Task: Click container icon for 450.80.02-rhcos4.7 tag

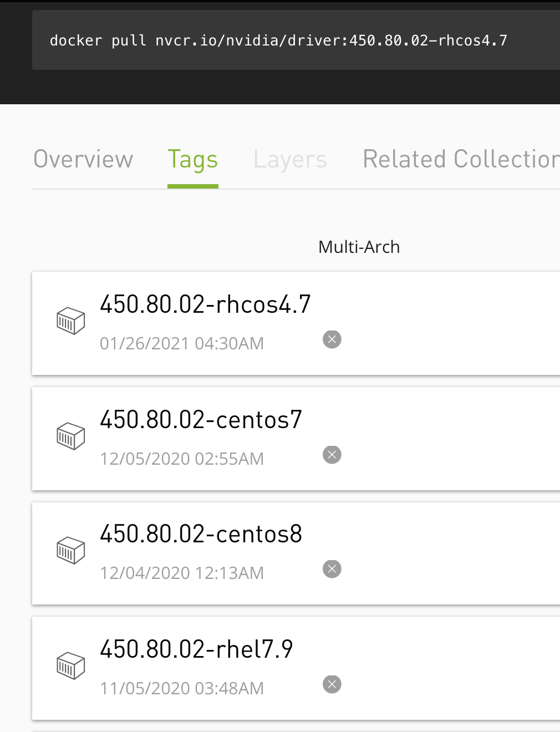Action: click(x=70, y=321)
